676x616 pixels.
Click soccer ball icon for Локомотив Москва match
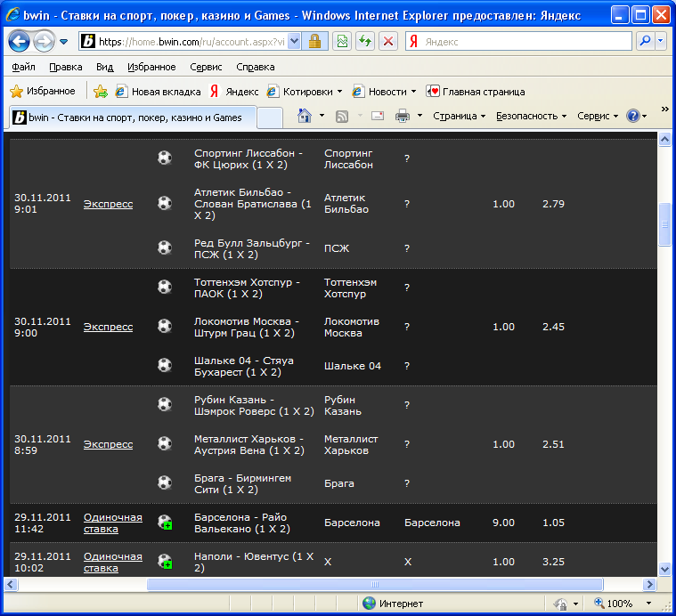pyautogui.click(x=165, y=326)
